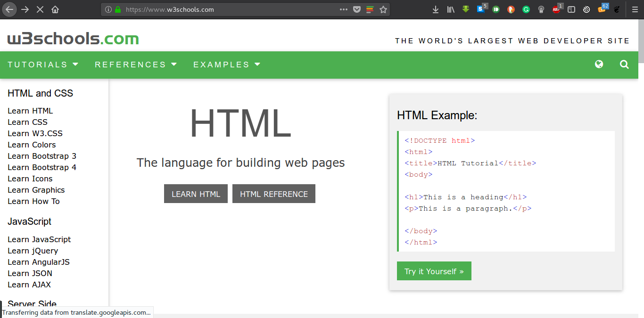Open the search magnifier on the green navbar
This screenshot has width=644, height=318.
(x=624, y=64)
